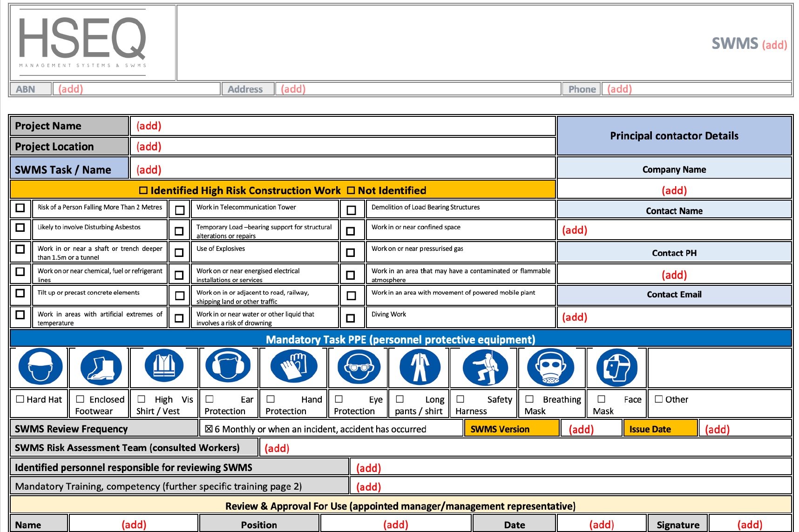Screen dimensions: 799x532
Task: Check Work on or near energised electrical box
Action: (x=179, y=275)
